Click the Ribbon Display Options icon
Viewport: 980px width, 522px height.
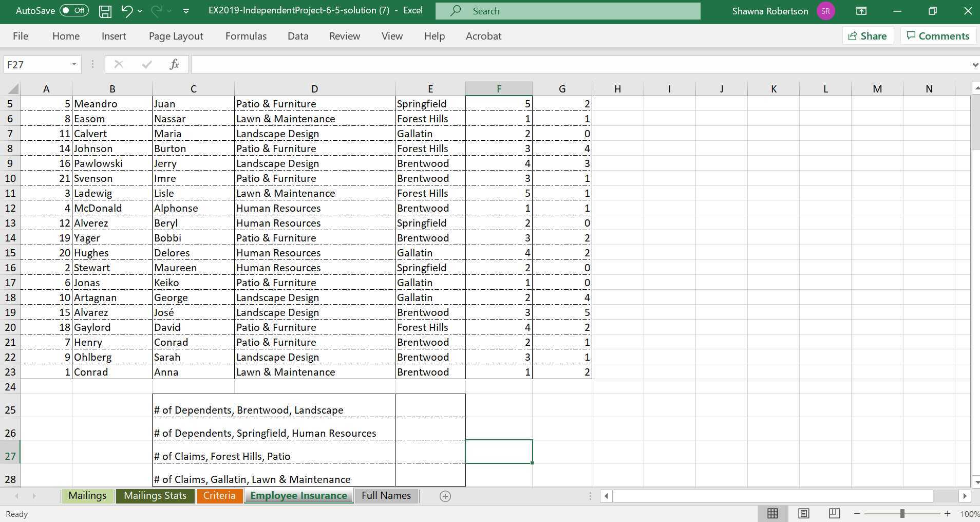coord(861,11)
